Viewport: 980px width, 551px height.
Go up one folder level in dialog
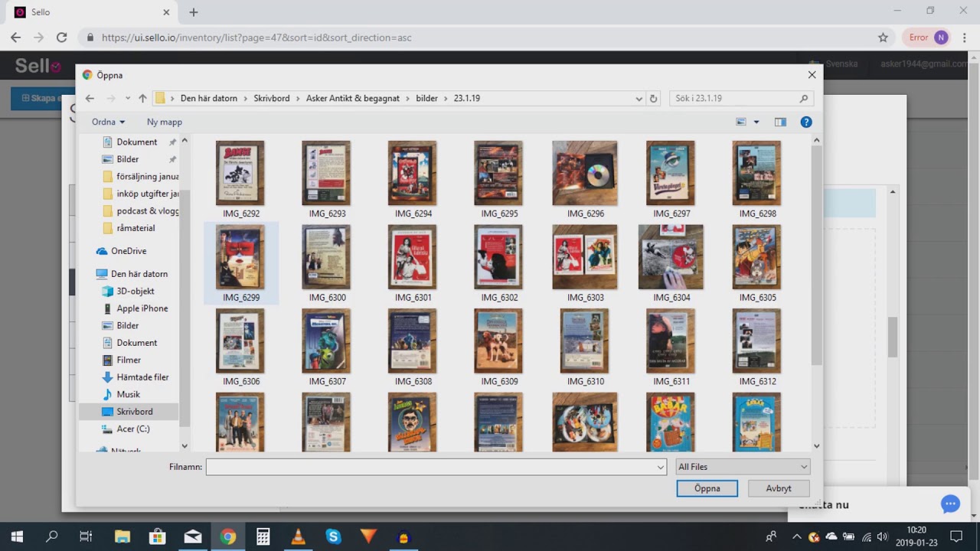142,98
